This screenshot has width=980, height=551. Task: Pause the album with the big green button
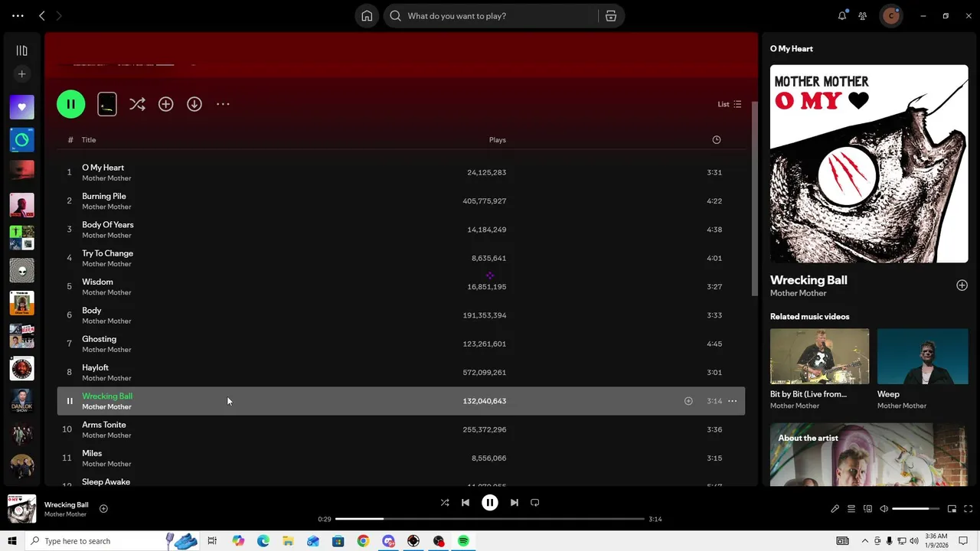coord(70,104)
